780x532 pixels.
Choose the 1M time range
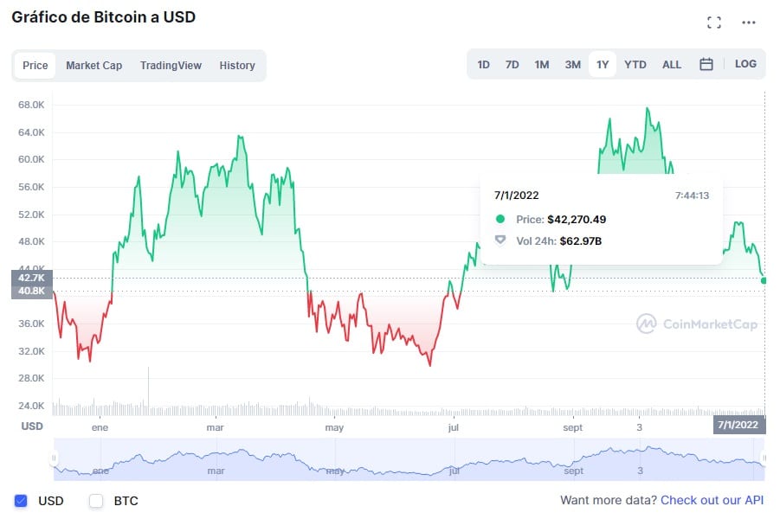click(542, 65)
